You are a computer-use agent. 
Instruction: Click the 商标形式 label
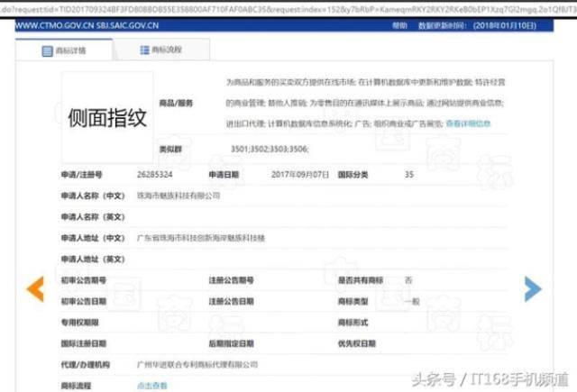353,323
